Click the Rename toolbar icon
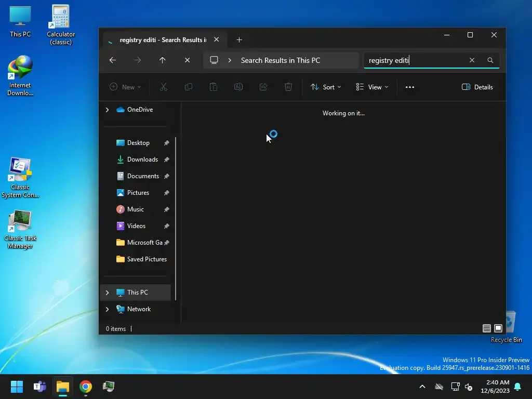532x399 pixels. [x=238, y=87]
